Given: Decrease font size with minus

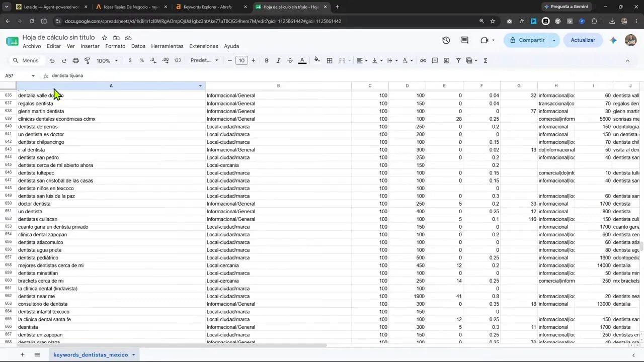Looking at the screenshot, I should [x=230, y=60].
